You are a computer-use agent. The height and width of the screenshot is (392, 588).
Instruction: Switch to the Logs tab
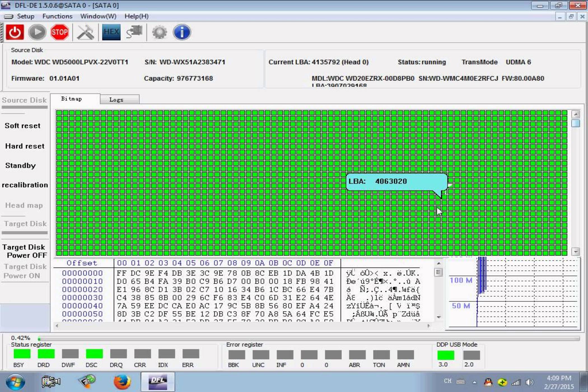coord(120,99)
